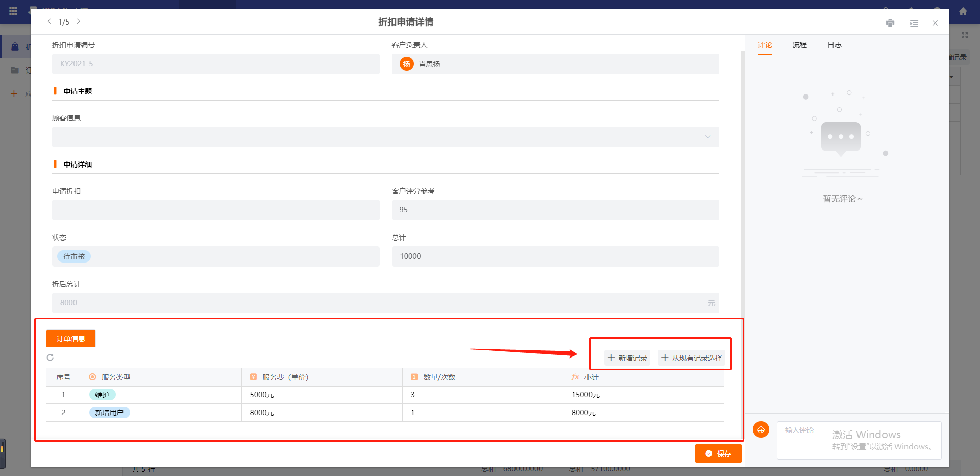Click the 新增记录 button
Image resolution: width=980 pixels, height=476 pixels.
click(x=627, y=358)
